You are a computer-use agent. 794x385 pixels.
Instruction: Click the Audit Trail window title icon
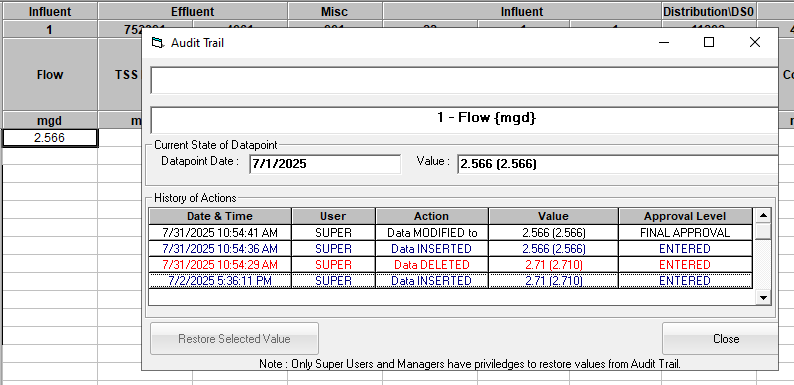[158, 43]
